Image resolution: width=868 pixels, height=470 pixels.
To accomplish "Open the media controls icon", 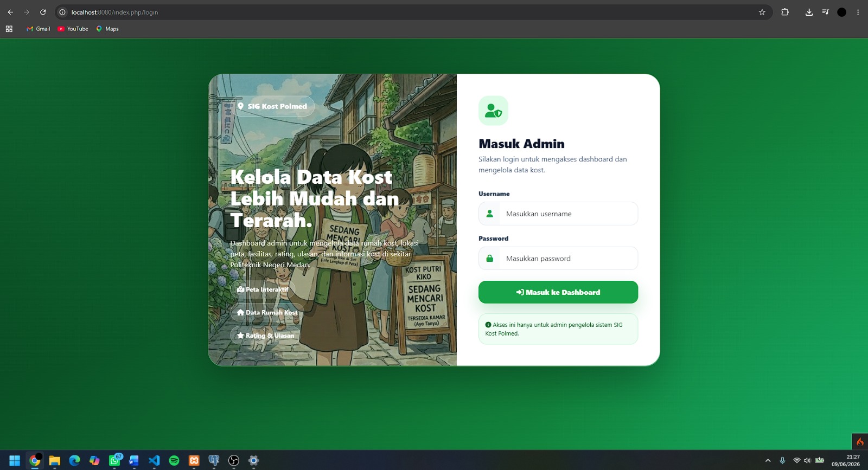I will 825,12.
